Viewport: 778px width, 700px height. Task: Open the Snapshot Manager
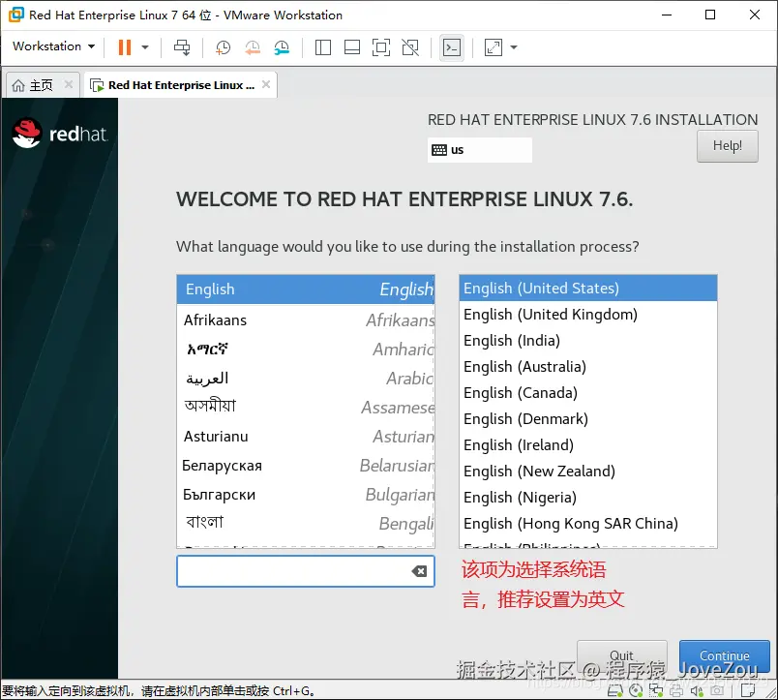[x=284, y=46]
